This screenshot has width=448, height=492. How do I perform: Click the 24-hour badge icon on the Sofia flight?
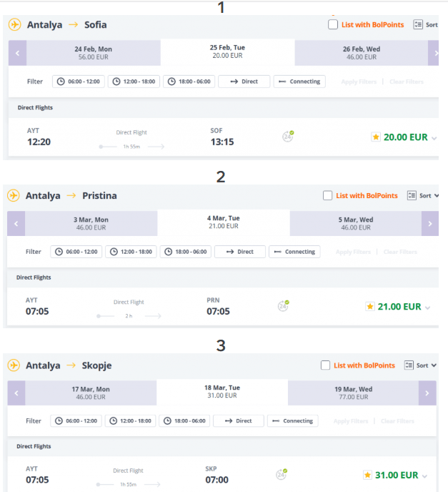(x=288, y=137)
